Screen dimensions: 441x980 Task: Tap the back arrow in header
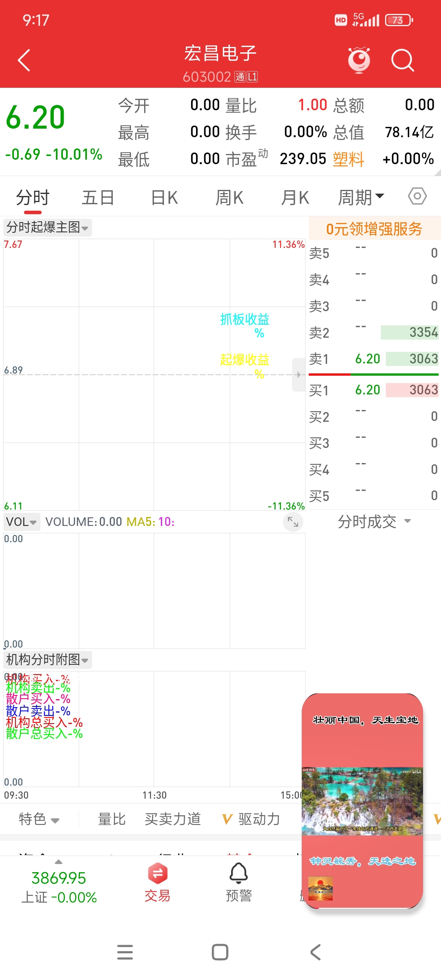coord(24,60)
